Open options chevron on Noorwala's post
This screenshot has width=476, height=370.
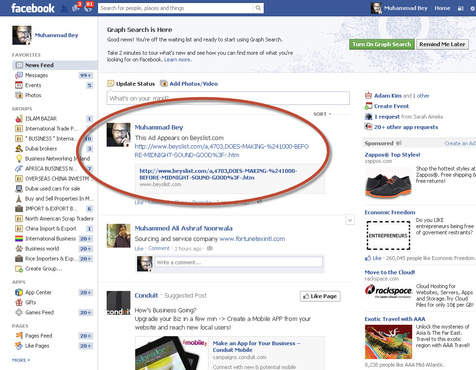[x=350, y=220]
